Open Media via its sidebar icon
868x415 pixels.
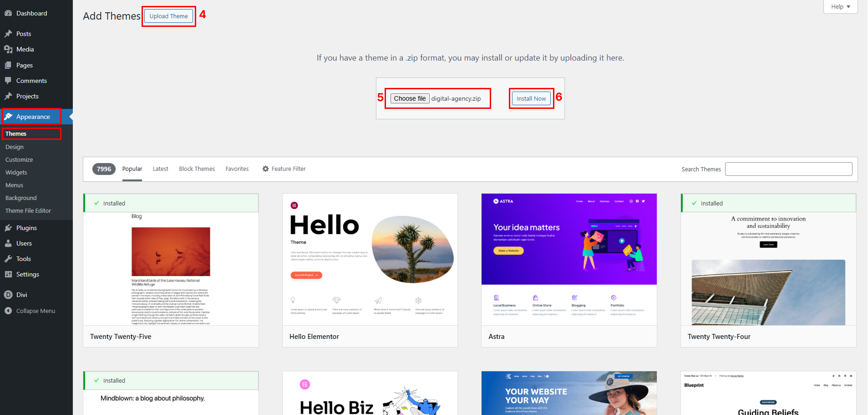coord(8,49)
